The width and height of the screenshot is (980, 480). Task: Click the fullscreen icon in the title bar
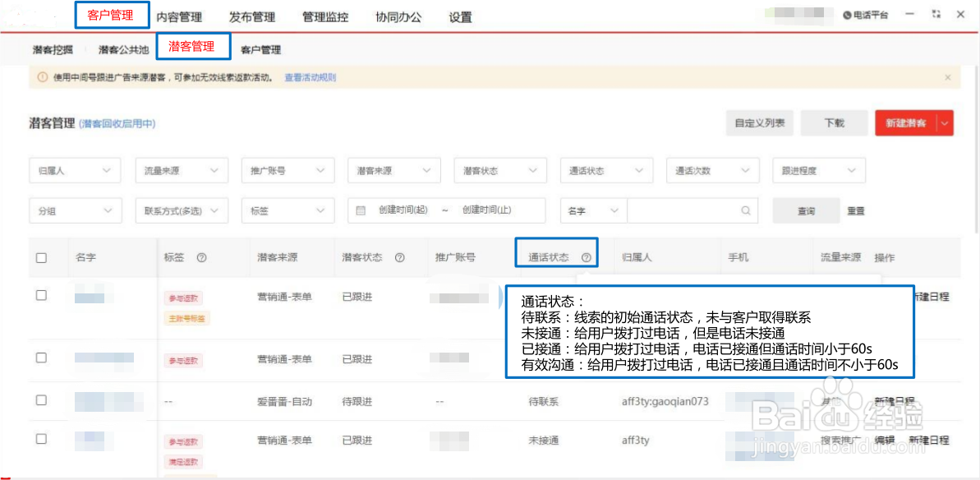click(x=936, y=14)
